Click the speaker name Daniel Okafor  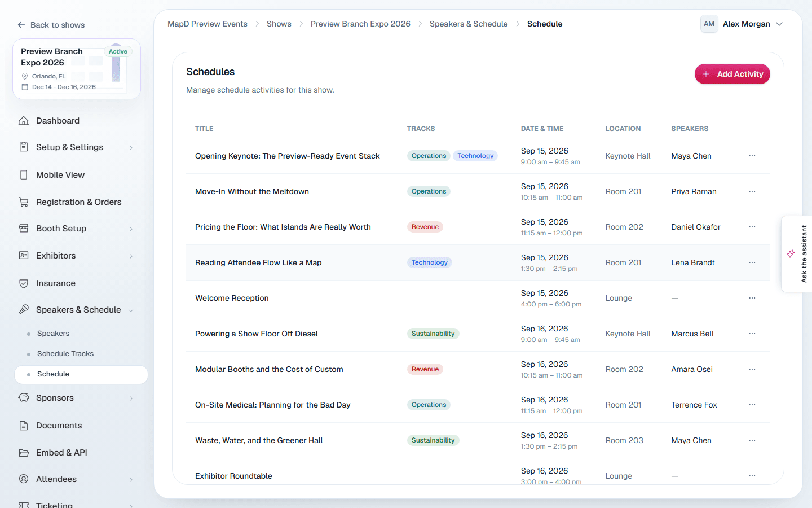click(x=696, y=227)
